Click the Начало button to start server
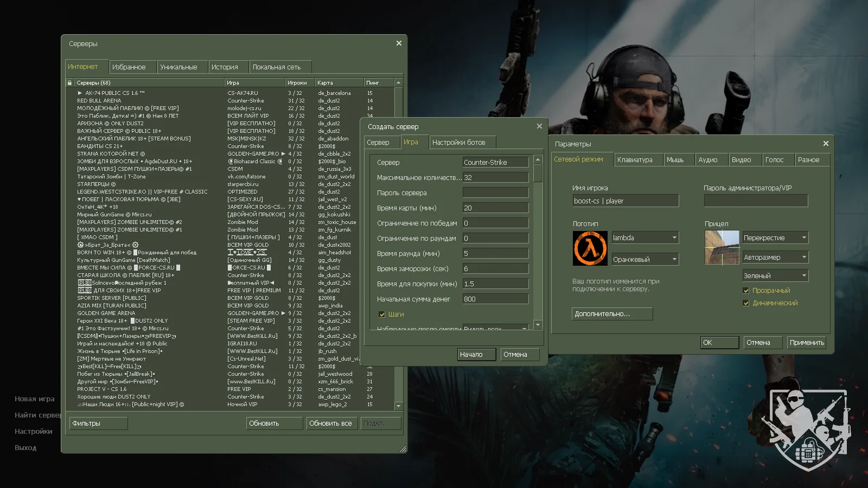The image size is (868, 488). [x=476, y=355]
